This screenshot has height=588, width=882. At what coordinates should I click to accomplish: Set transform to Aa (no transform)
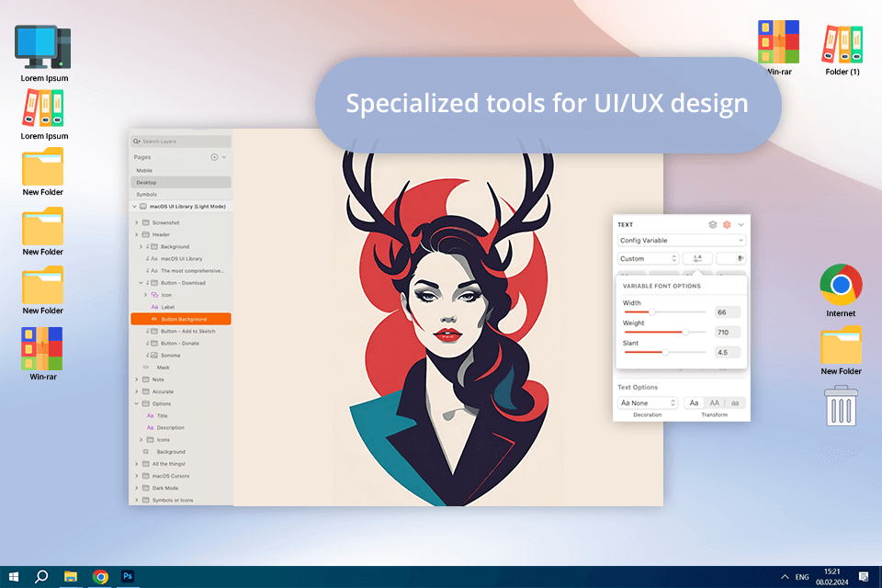pyautogui.click(x=695, y=403)
